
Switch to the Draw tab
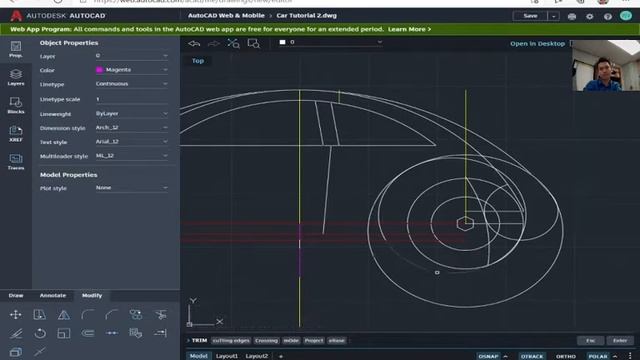(x=16, y=296)
